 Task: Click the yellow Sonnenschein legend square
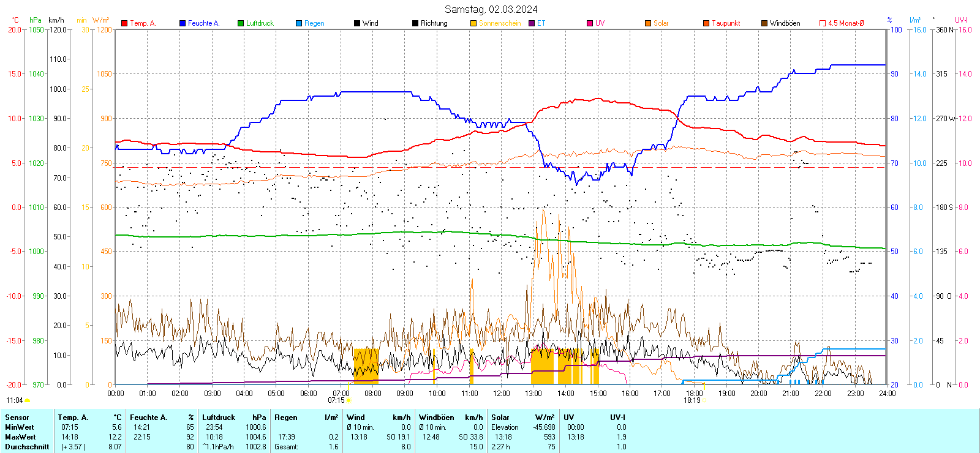click(473, 23)
